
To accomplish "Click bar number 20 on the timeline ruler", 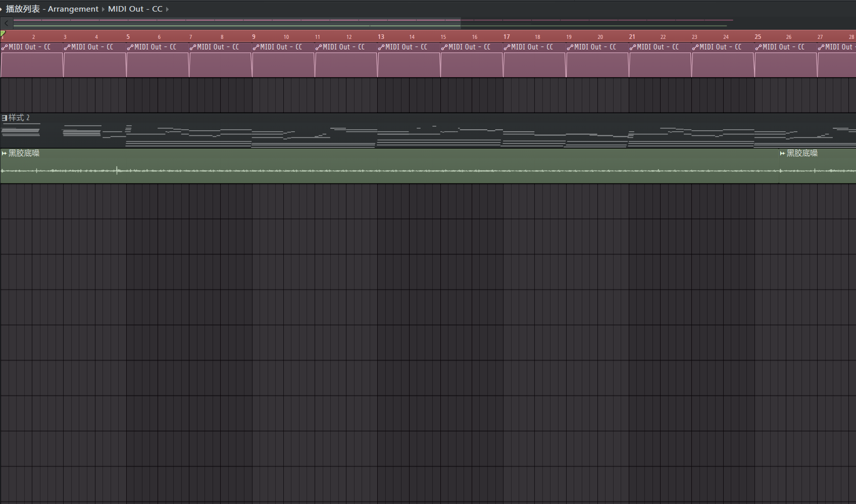I will point(600,37).
